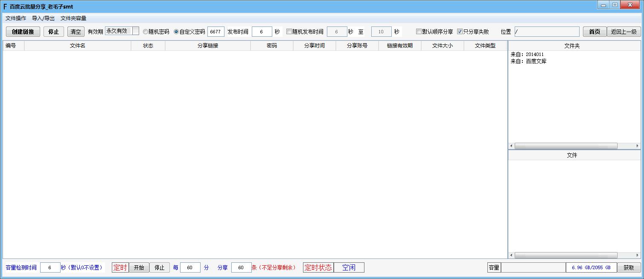Click the empty 容量 progress field
The height and width of the screenshot is (279, 644).
533,267
